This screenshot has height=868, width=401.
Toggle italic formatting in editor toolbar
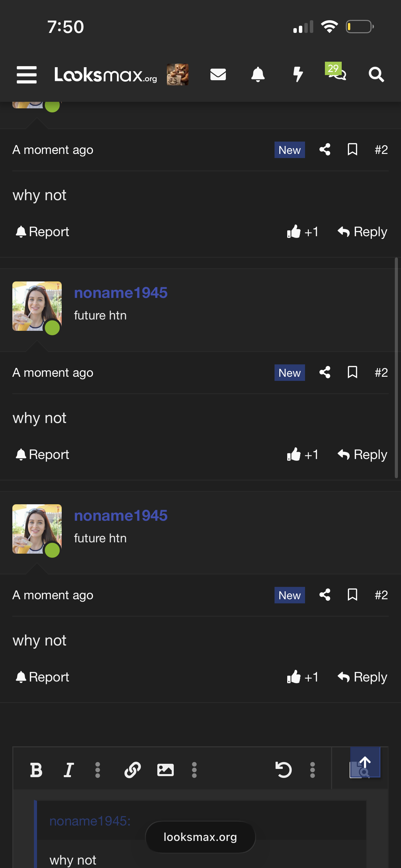tap(69, 770)
